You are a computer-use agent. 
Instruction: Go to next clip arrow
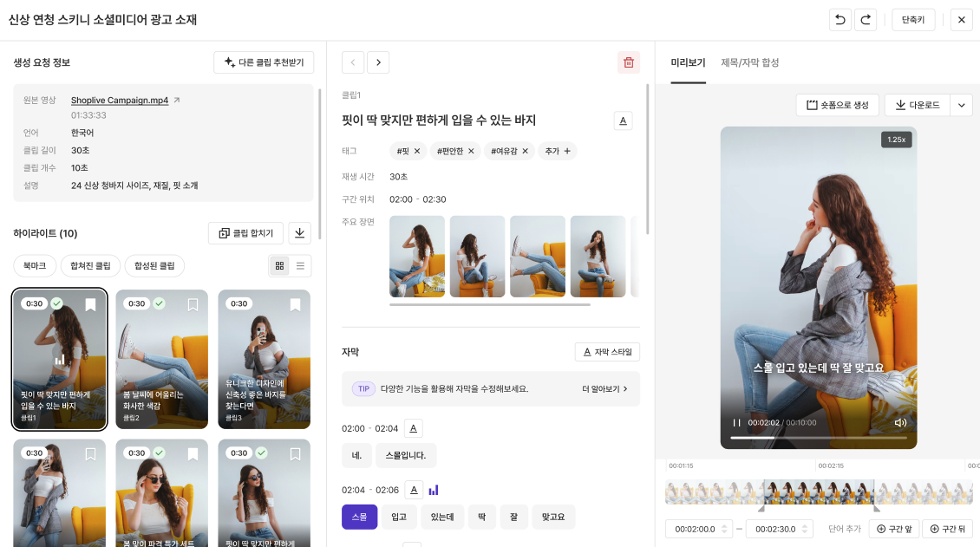click(378, 62)
